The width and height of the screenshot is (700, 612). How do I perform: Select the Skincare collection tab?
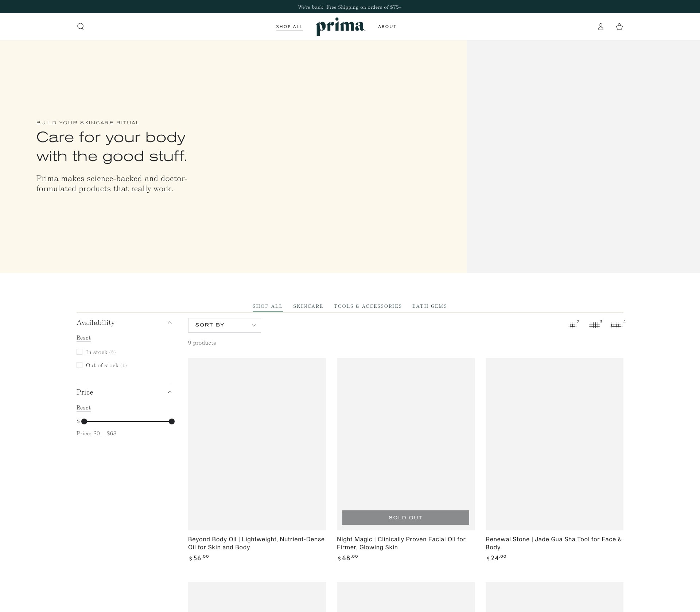pos(308,306)
